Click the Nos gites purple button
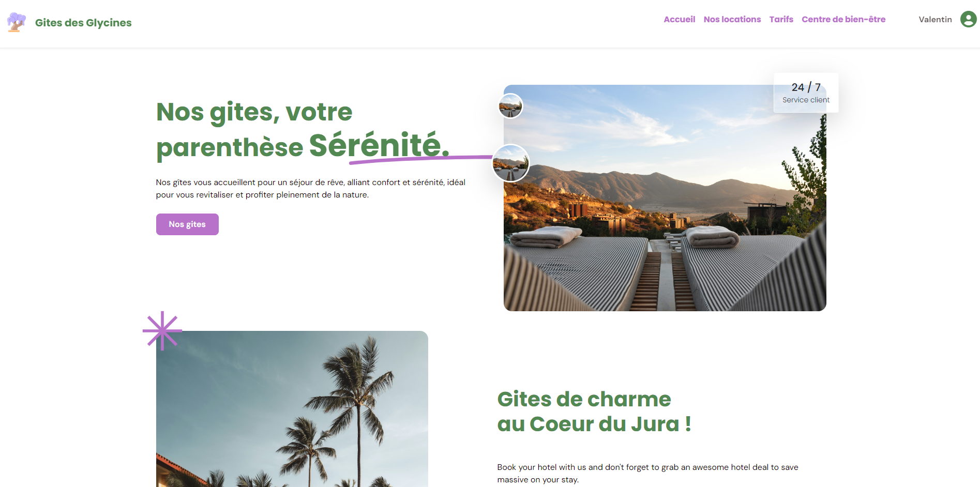Screen dimensions: 980x487 click(187, 224)
